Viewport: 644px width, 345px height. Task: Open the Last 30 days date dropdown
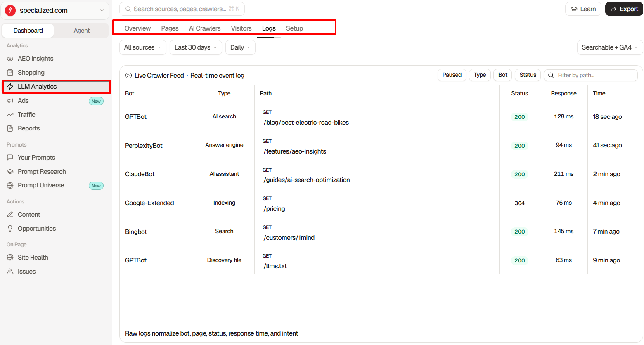196,47
